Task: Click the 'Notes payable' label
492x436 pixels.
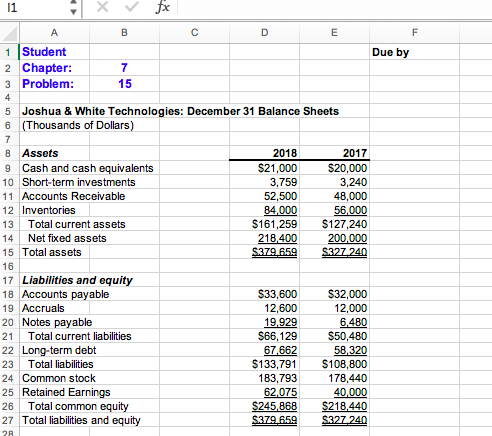Action: click(x=57, y=322)
